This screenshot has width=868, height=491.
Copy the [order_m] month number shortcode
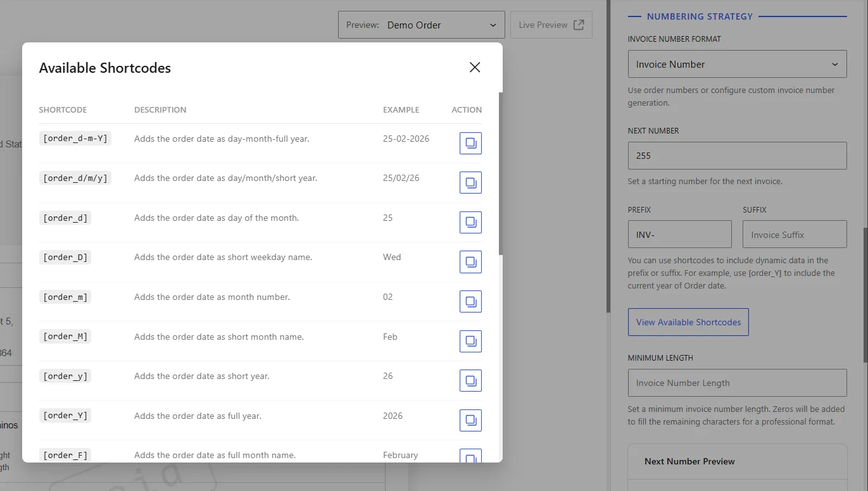[470, 301]
